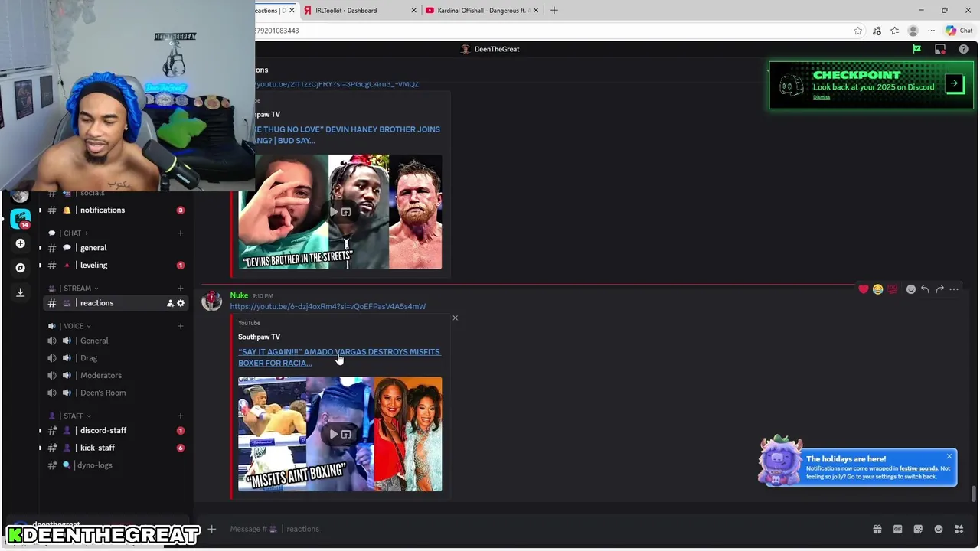Screen dimensions: 980x551
Task: Join the Drag voice channel
Action: click(115, 358)
